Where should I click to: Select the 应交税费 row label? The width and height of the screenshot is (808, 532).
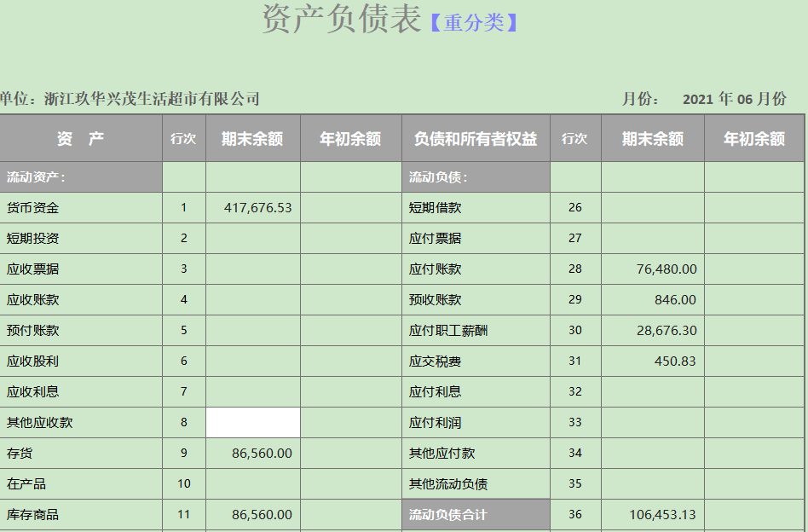point(435,361)
